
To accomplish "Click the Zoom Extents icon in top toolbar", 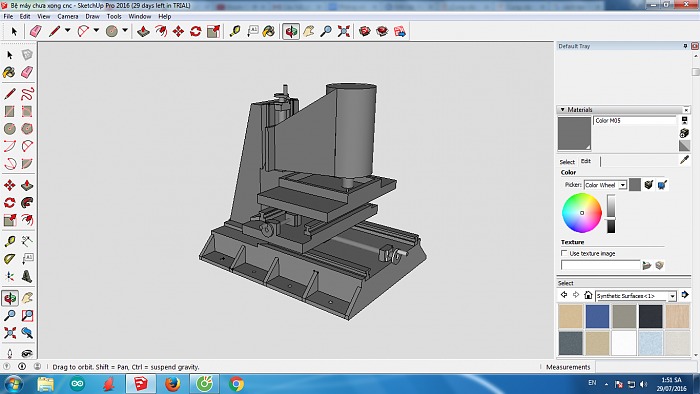I will coord(343,31).
